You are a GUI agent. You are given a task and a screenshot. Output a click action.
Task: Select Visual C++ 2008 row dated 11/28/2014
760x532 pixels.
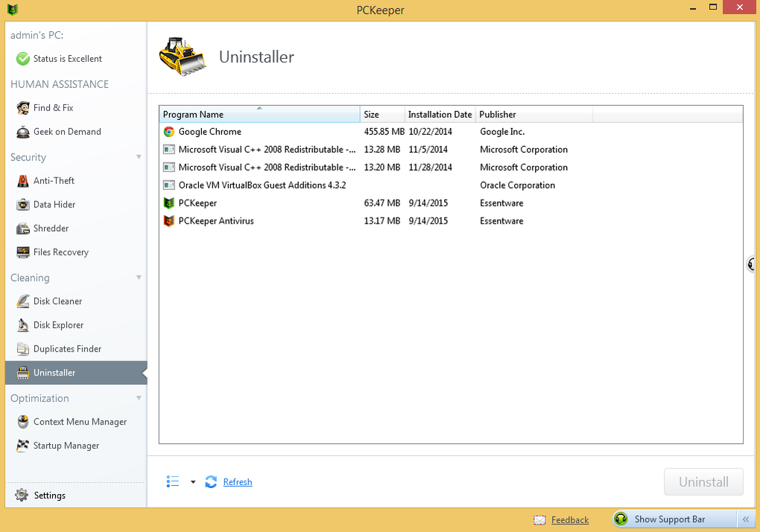pos(451,168)
